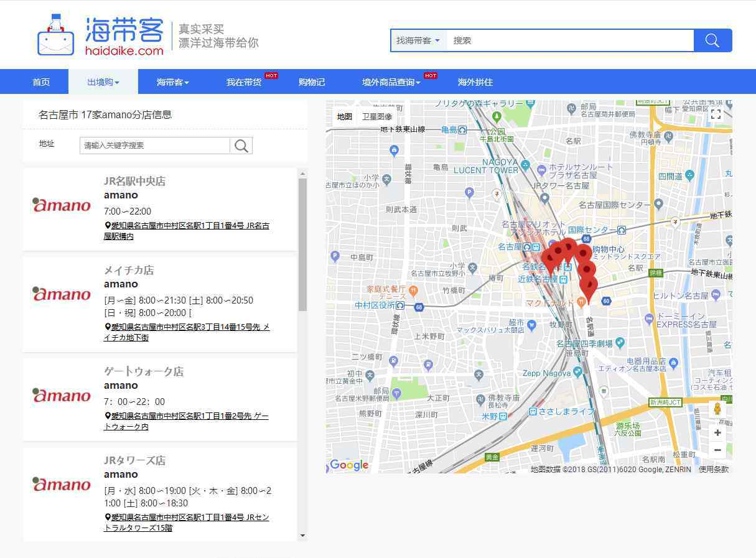Click the scrollbar down arrow of store list

pos(302,536)
